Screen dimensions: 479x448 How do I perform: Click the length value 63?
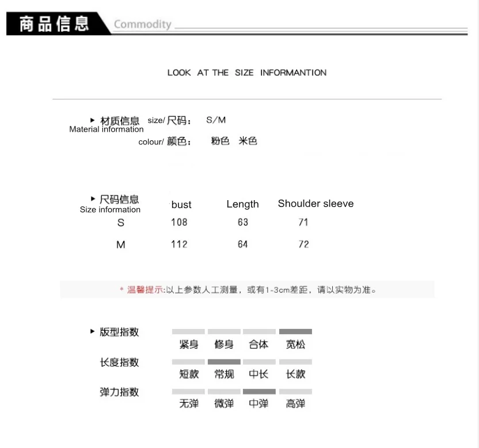[x=243, y=222]
